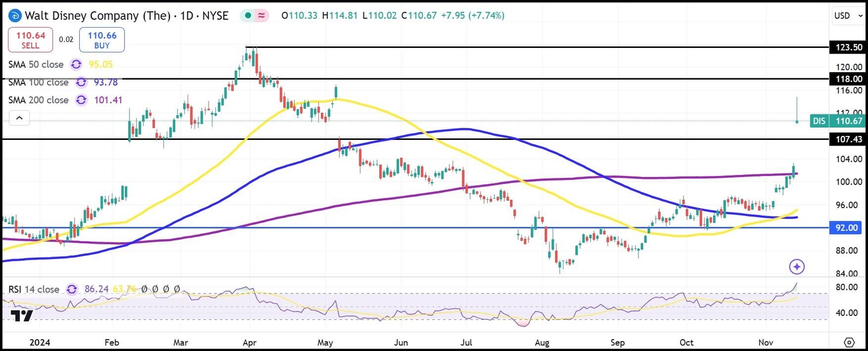
Task: Click the Apr label on time axis
Action: 249,343
